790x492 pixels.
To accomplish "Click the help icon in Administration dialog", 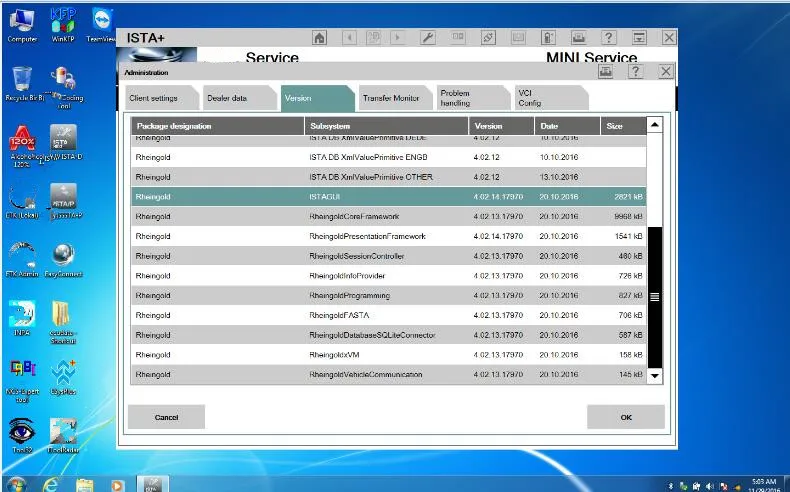I will (x=636, y=72).
